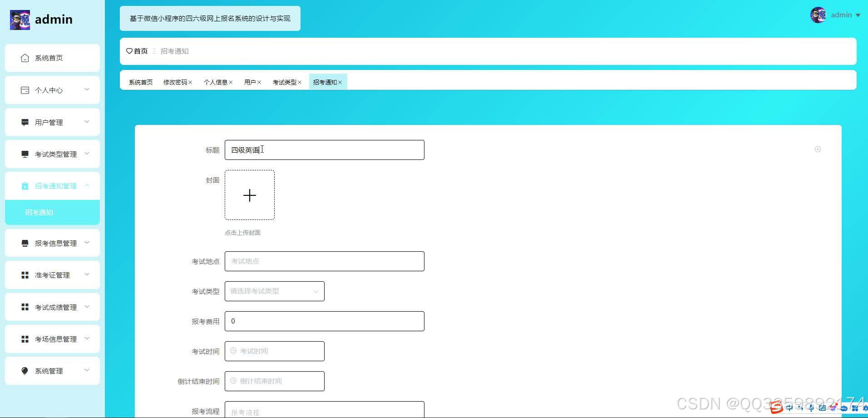Focus the 报考流程 input field
868x418 pixels.
coord(325,409)
